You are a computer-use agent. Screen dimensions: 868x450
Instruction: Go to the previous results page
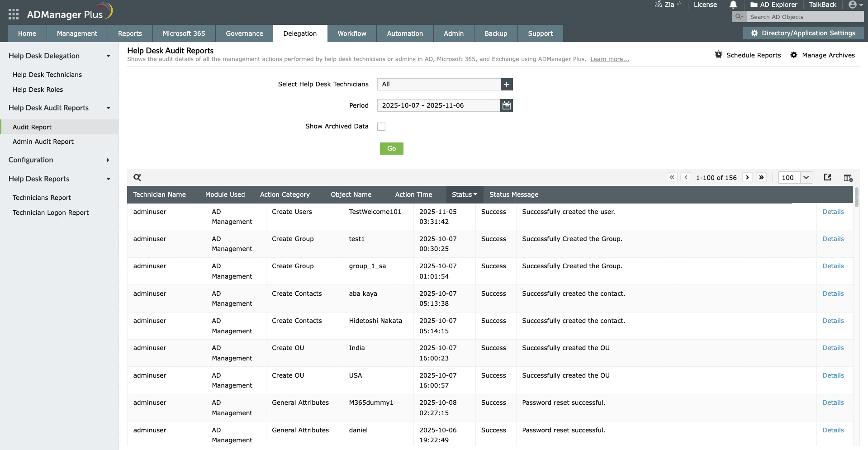(686, 177)
